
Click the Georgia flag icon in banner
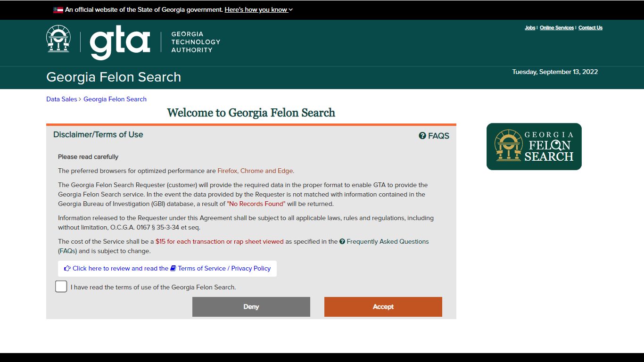[x=58, y=10]
